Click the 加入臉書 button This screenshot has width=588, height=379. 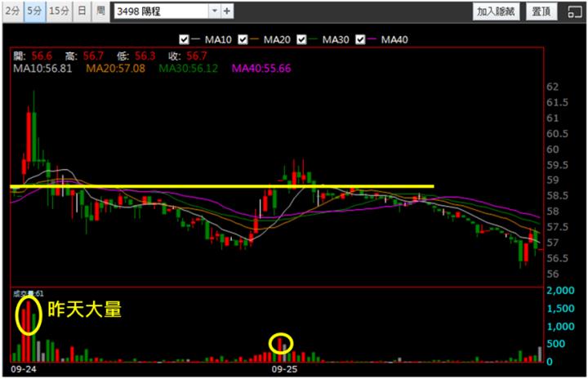coord(496,11)
